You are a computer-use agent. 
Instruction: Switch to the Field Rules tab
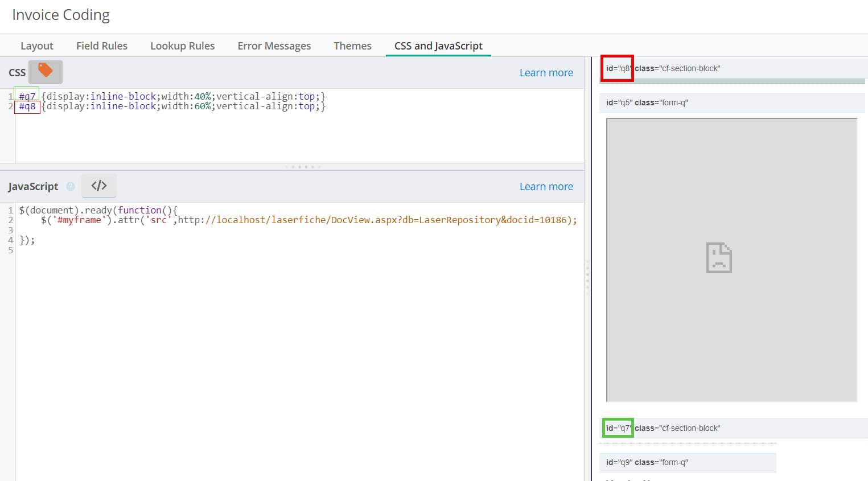pos(102,46)
